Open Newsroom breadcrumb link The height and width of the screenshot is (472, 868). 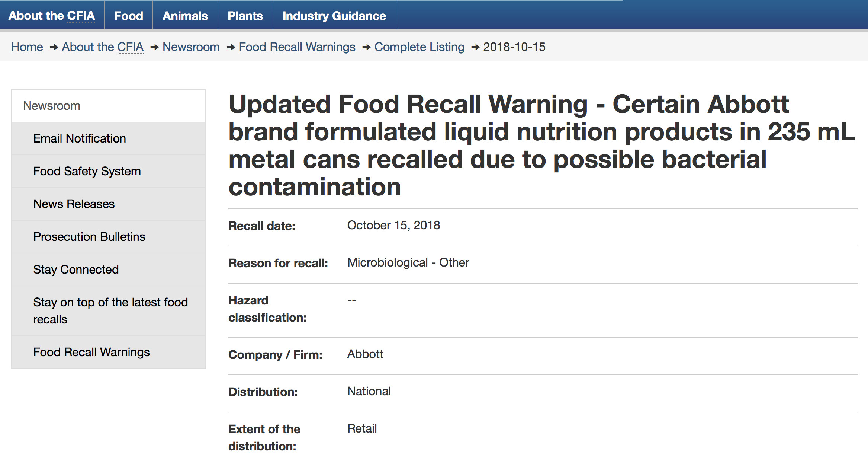coord(191,47)
